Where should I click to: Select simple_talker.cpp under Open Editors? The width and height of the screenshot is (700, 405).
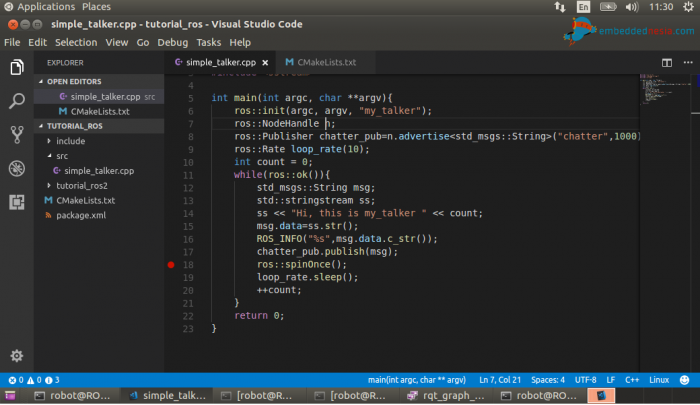click(99, 96)
